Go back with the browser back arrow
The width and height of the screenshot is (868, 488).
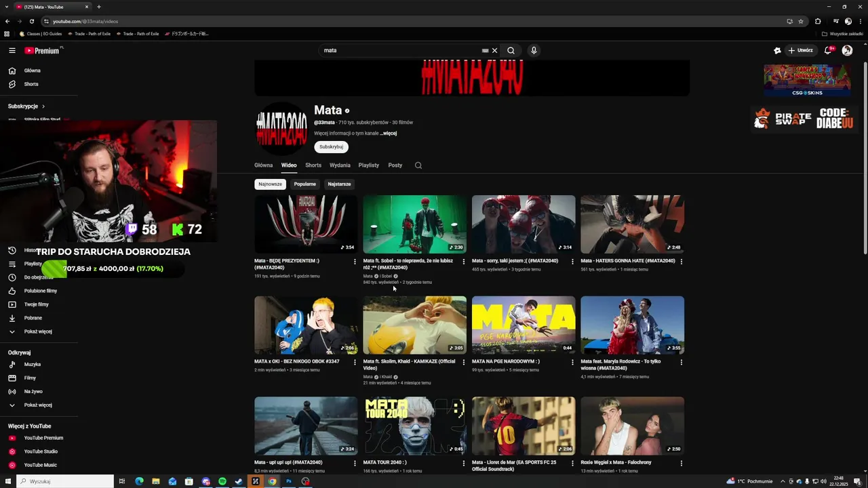click(7, 21)
